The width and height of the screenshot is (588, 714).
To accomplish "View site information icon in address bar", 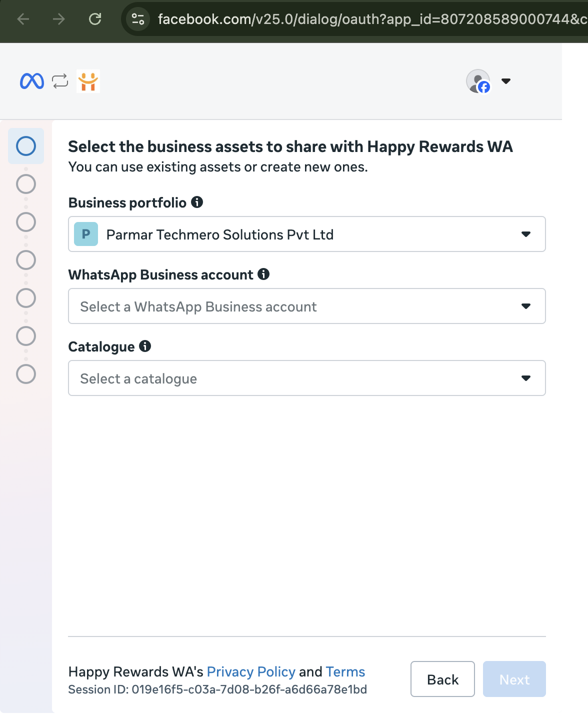I will click(137, 19).
